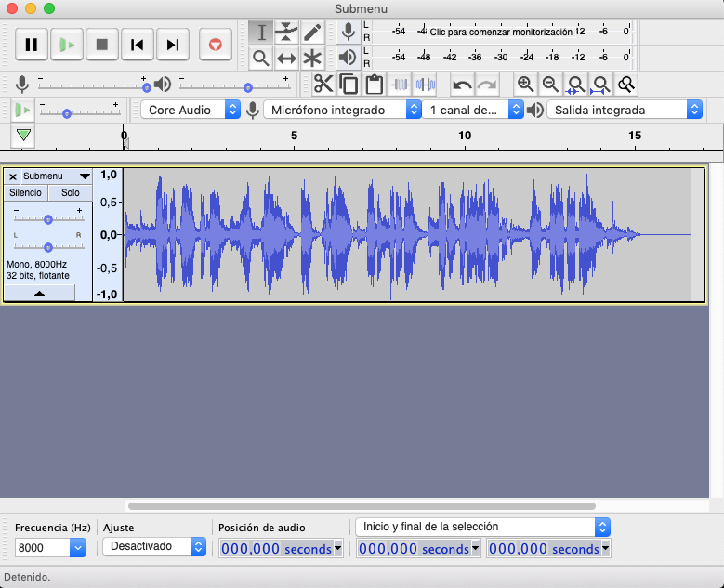
Task: Skip to start of the track
Action: [x=138, y=45]
